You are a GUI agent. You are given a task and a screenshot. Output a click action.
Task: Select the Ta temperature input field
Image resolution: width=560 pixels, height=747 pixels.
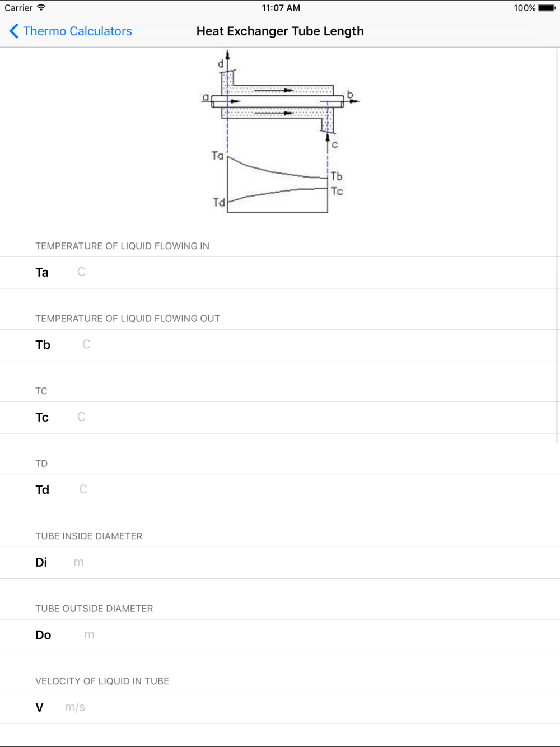314,272
